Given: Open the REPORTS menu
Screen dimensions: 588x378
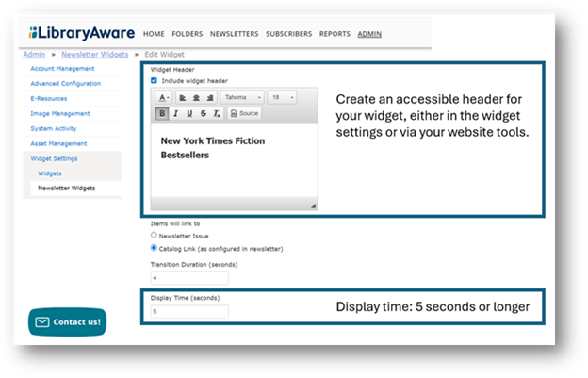Looking at the screenshot, I should (335, 34).
